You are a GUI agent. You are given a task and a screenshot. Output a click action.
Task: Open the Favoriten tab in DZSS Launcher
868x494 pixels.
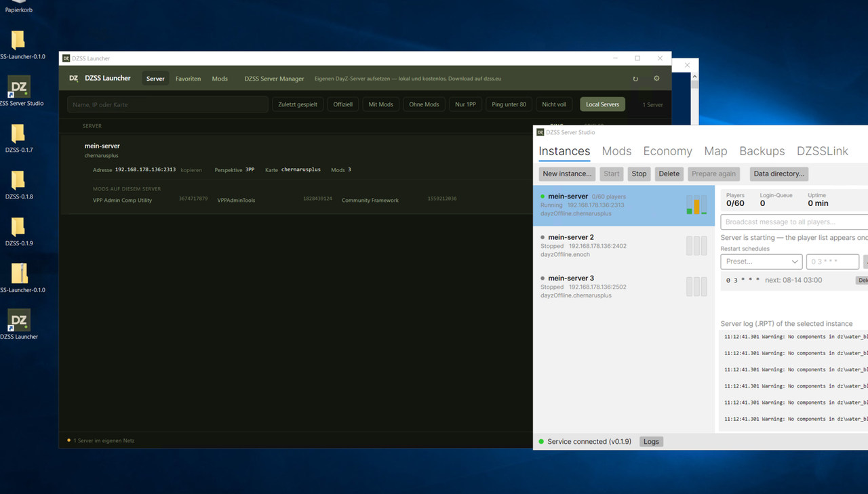188,79
